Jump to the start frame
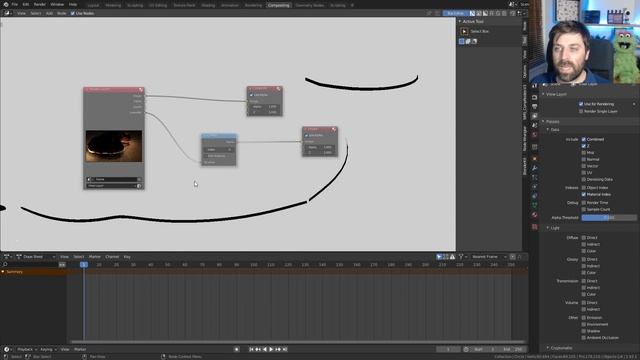Screen dimensions: 640x360 pos(251,349)
